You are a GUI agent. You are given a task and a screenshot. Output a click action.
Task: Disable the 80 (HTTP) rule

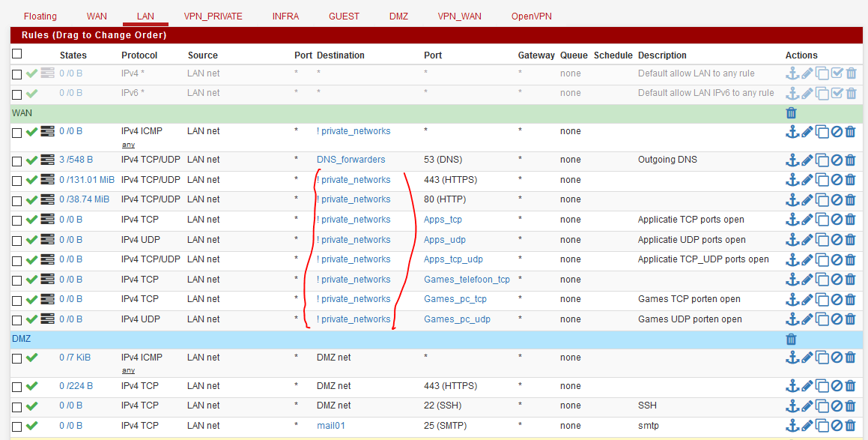[837, 200]
